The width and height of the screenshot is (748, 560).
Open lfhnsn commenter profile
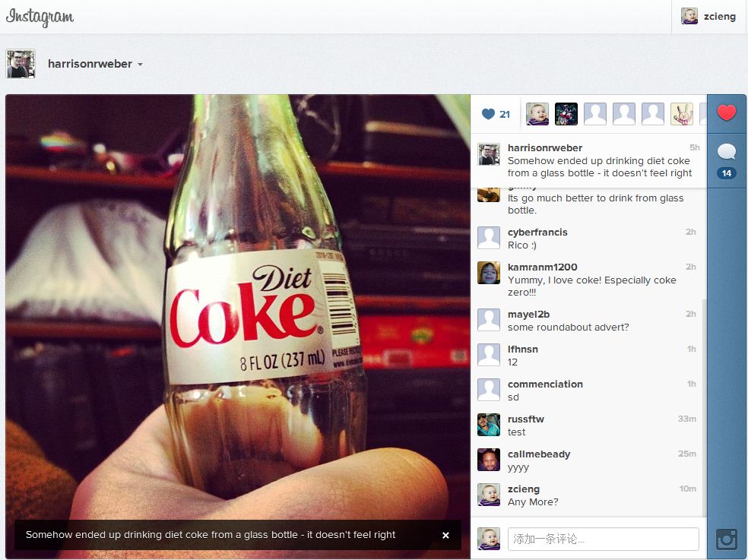[523, 350]
